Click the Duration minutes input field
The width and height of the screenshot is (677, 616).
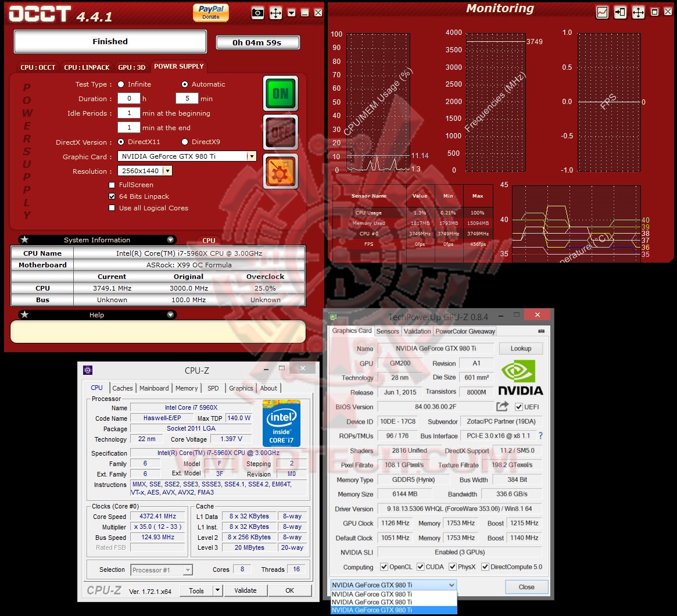pyautogui.click(x=187, y=98)
